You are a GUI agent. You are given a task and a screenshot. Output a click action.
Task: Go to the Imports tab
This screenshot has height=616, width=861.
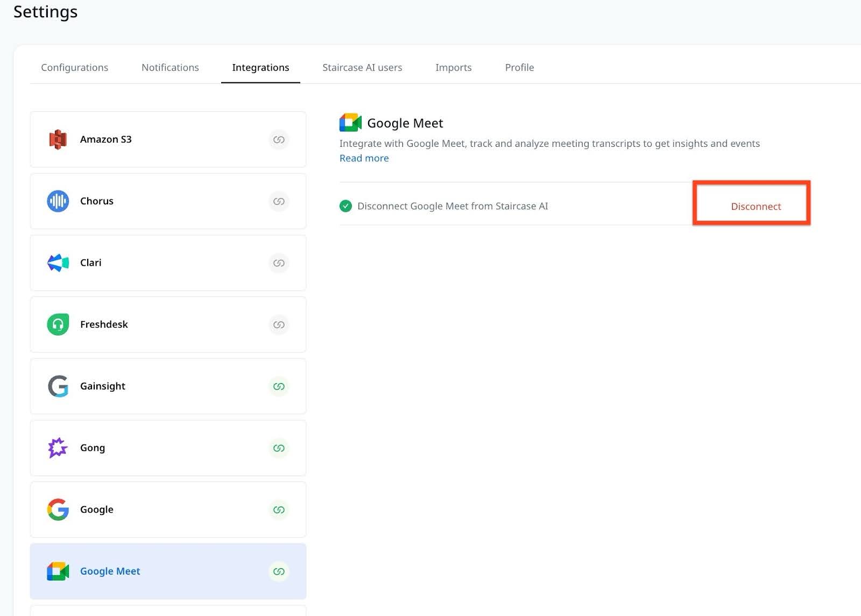tap(454, 68)
